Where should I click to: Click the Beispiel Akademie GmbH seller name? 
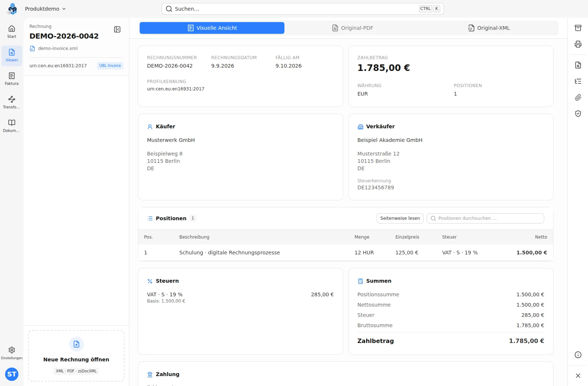click(390, 140)
